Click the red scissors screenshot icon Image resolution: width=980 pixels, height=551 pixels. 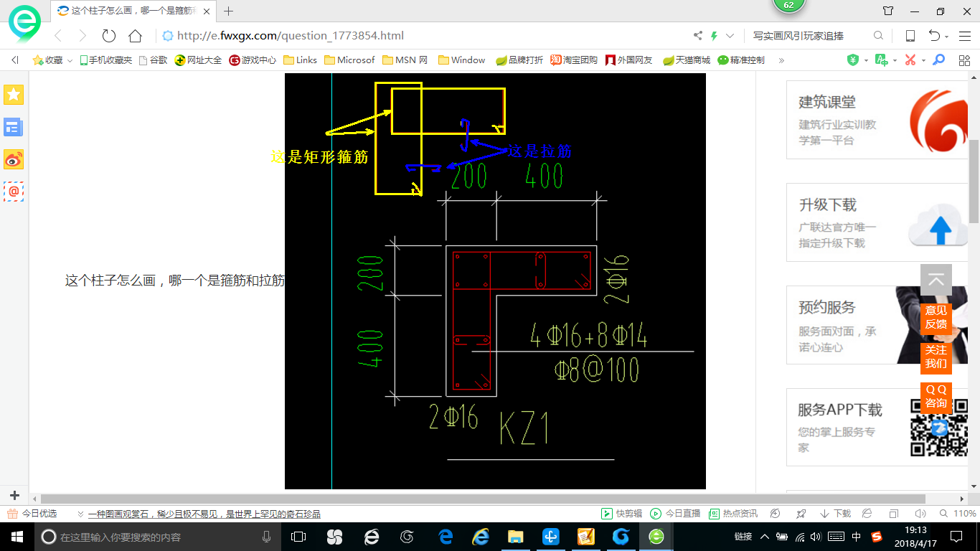[x=910, y=60]
